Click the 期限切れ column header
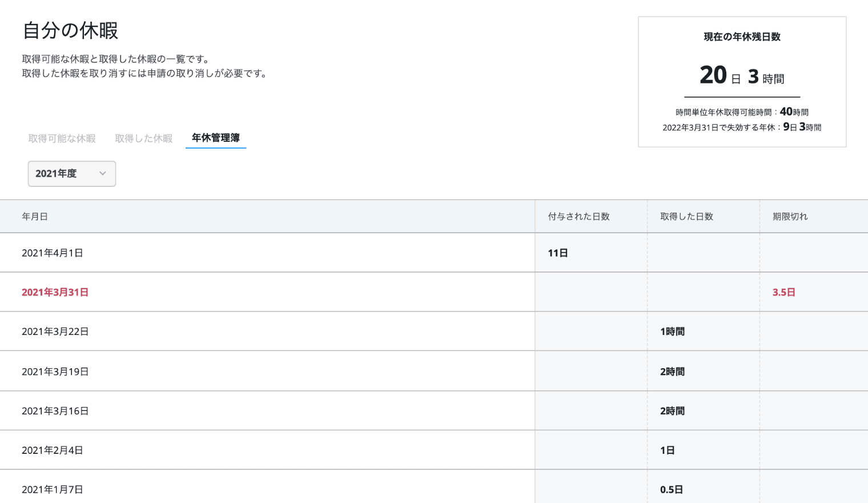The height and width of the screenshot is (503, 868). (790, 217)
